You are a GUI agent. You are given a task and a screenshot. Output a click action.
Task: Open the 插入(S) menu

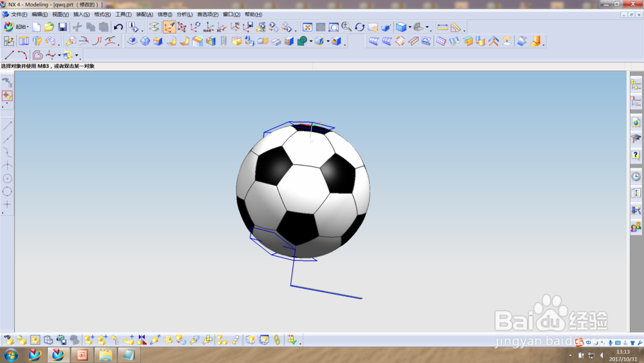[x=81, y=14]
